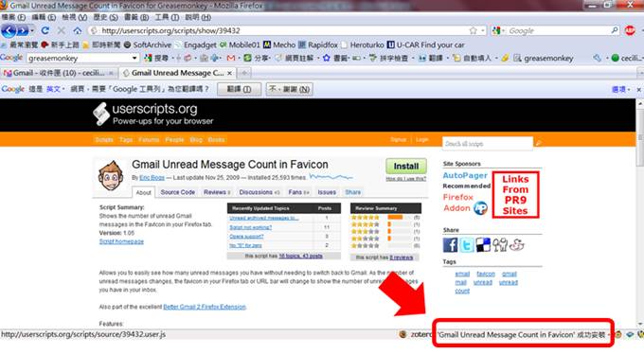Bookmark this page with the star icon

(x=474, y=30)
